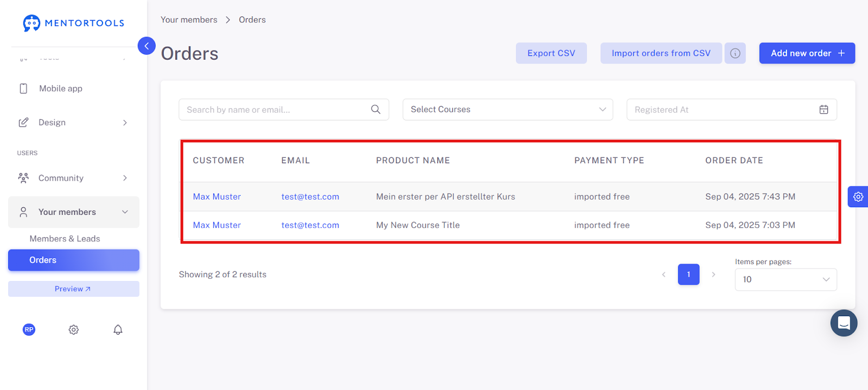This screenshot has width=868, height=390.
Task: Click Showing 2 of 2 results text
Action: point(222,274)
